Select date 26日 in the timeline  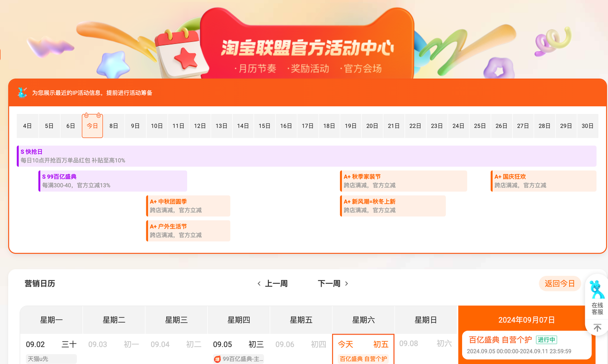pos(502,126)
